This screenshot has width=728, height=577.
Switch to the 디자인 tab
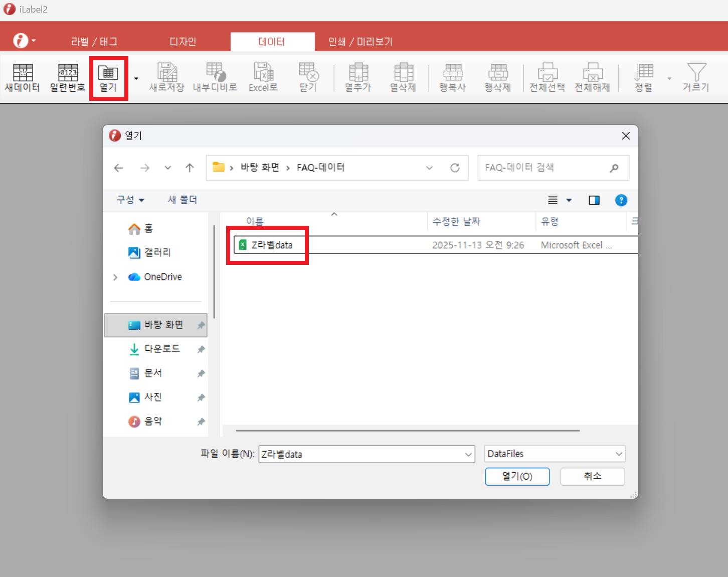(x=183, y=42)
